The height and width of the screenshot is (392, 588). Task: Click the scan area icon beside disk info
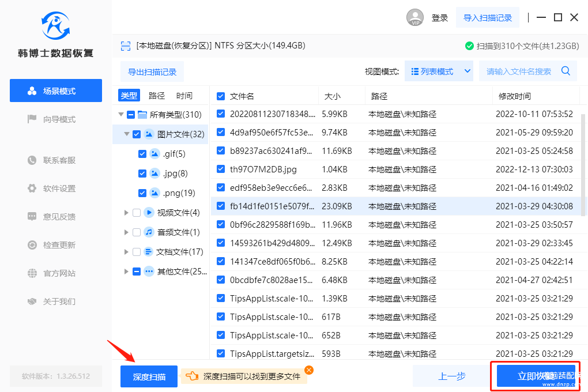click(126, 46)
